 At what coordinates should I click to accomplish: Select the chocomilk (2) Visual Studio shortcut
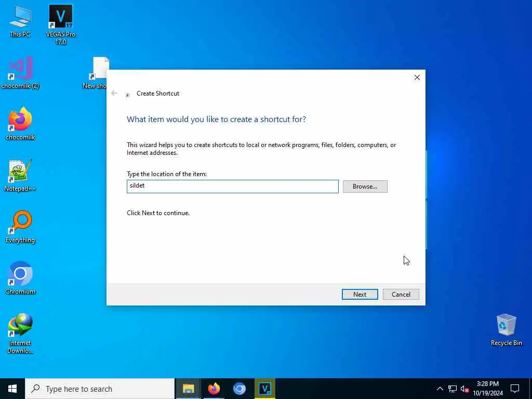pos(20,73)
